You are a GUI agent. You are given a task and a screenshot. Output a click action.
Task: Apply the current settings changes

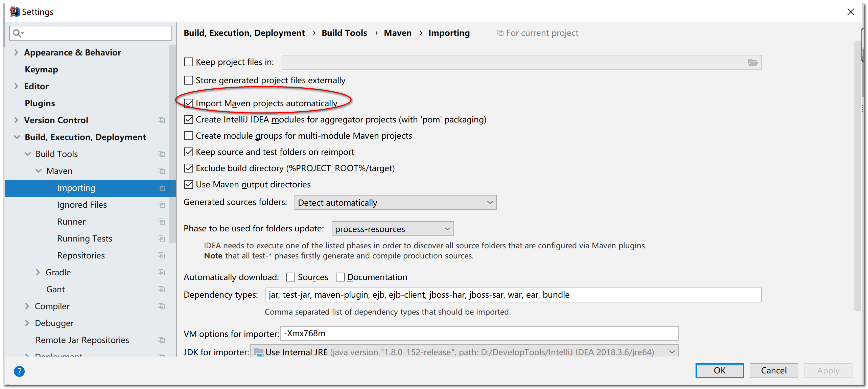(828, 370)
